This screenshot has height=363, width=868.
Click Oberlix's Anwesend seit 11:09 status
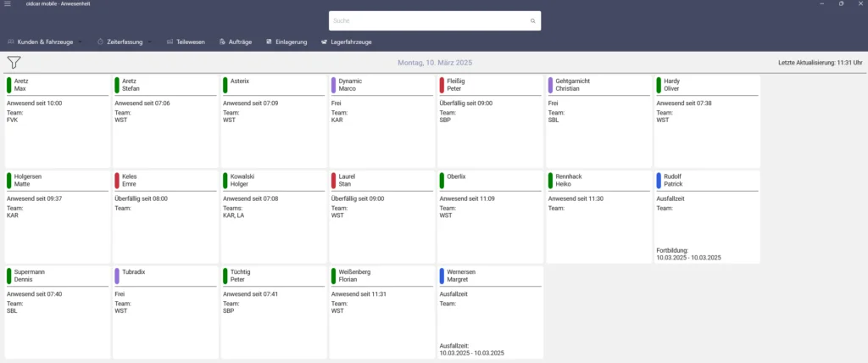(x=467, y=198)
